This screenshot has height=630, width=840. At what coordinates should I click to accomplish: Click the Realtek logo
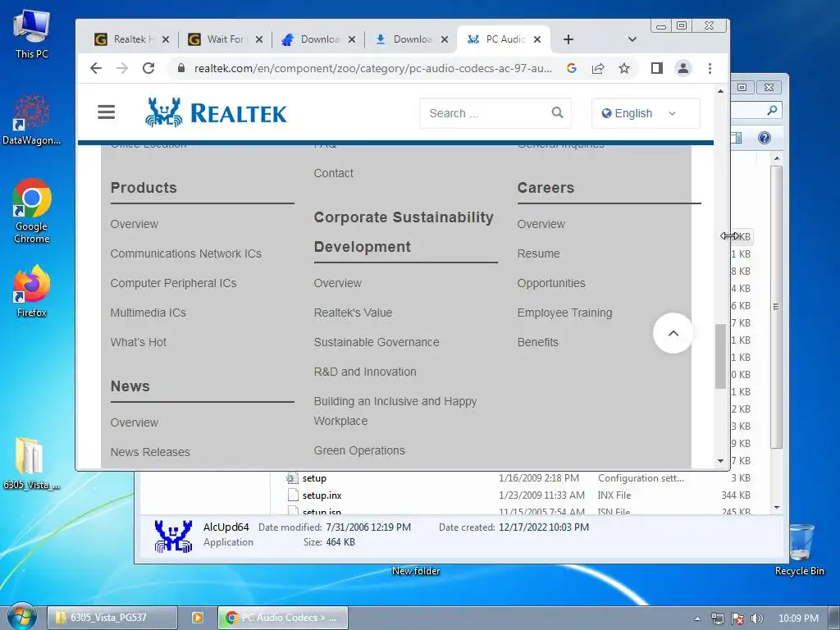point(216,112)
